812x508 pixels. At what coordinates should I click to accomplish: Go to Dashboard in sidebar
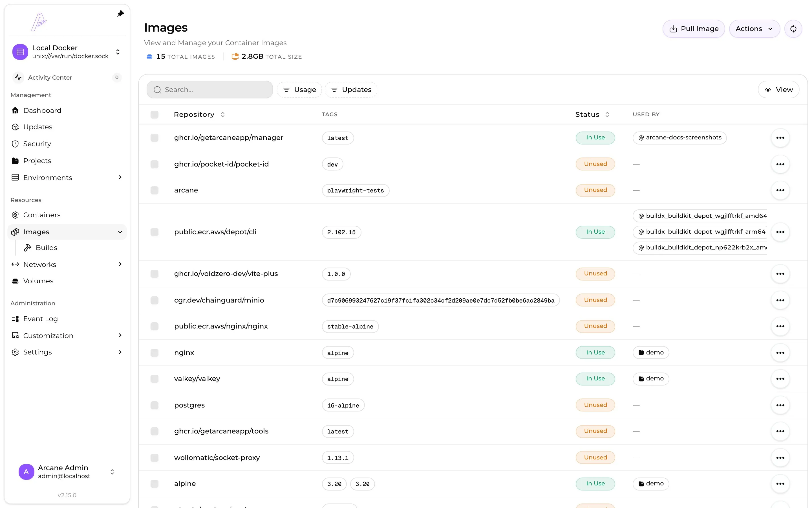(x=67, y=110)
